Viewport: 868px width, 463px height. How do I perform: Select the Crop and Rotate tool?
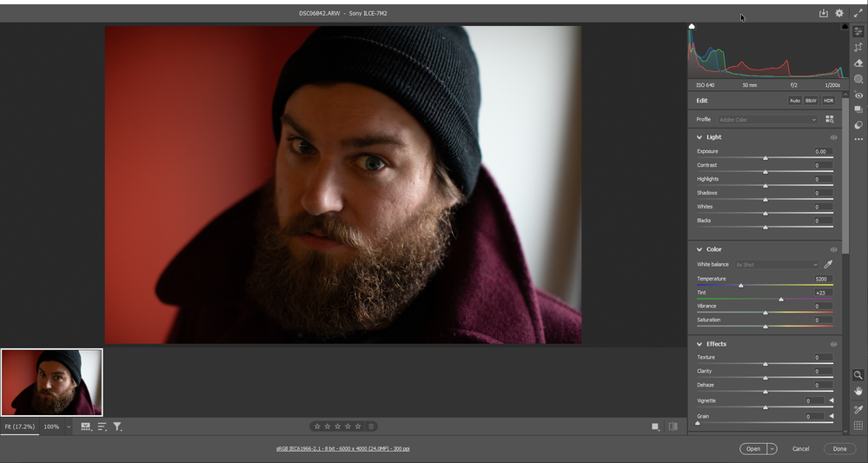click(x=858, y=48)
